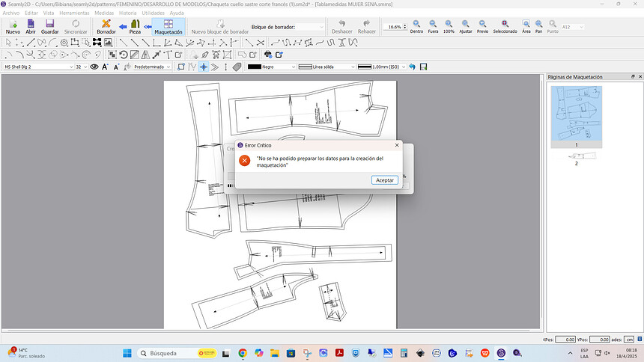Expand the Predeterminado dropdown
This screenshot has height=362, width=644.
point(152,67)
